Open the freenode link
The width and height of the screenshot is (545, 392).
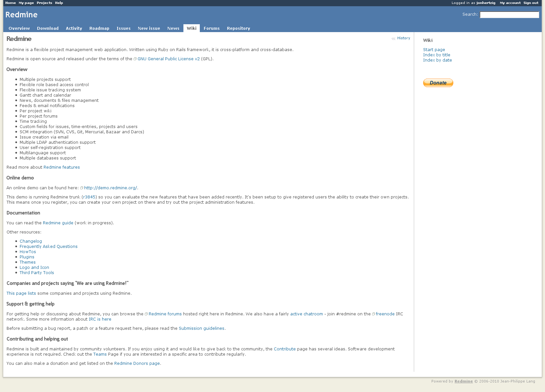tap(385, 314)
